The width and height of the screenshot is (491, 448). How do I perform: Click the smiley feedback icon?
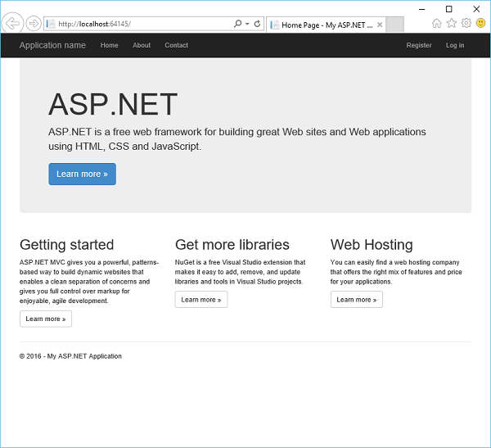480,23
